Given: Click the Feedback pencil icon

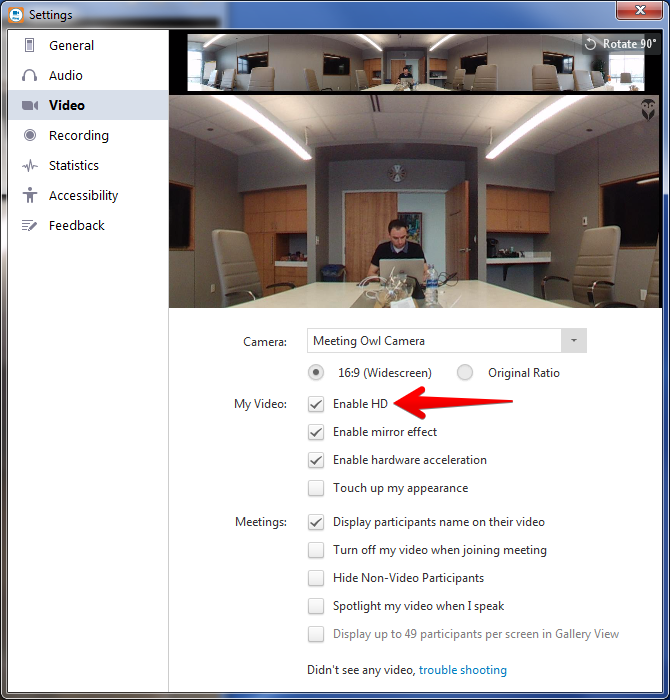Looking at the screenshot, I should [29, 225].
